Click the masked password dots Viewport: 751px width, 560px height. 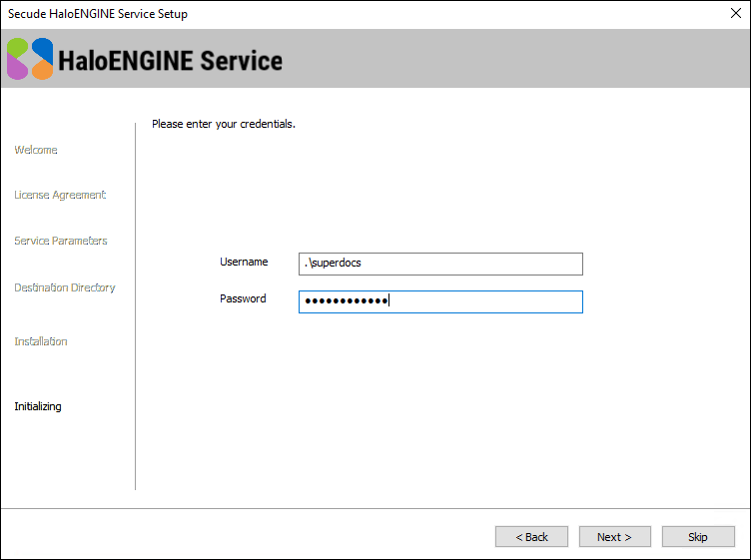coord(346,301)
